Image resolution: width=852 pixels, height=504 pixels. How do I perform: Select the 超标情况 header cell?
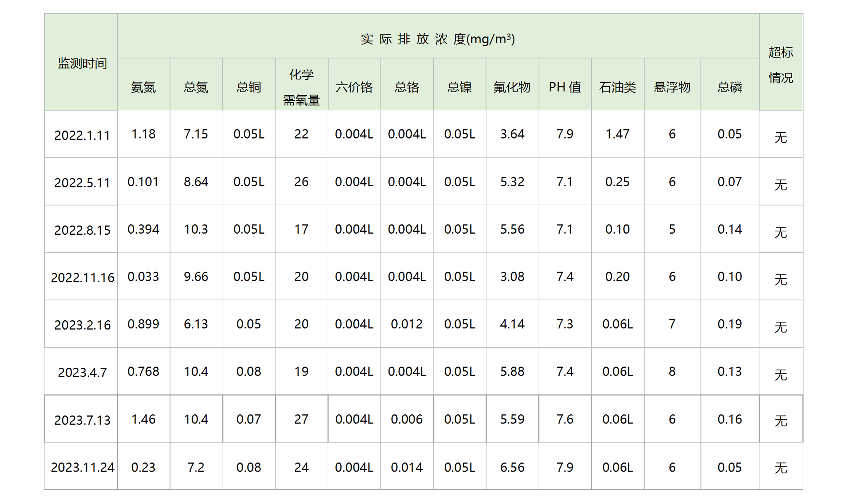click(780, 65)
